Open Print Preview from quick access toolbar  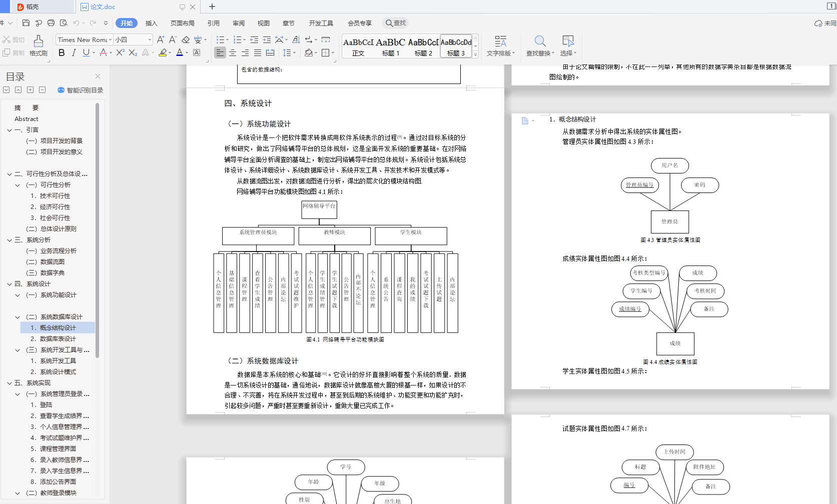[x=64, y=23]
